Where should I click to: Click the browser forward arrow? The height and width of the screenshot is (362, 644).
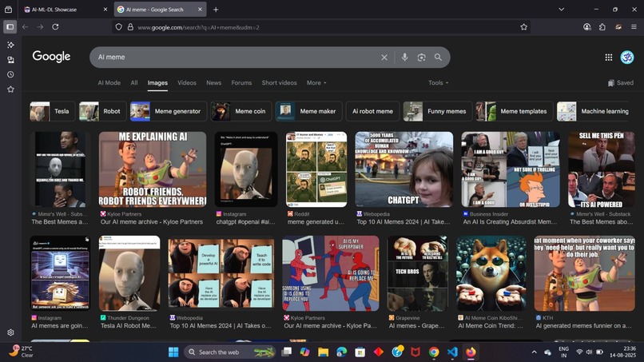pos(40,27)
